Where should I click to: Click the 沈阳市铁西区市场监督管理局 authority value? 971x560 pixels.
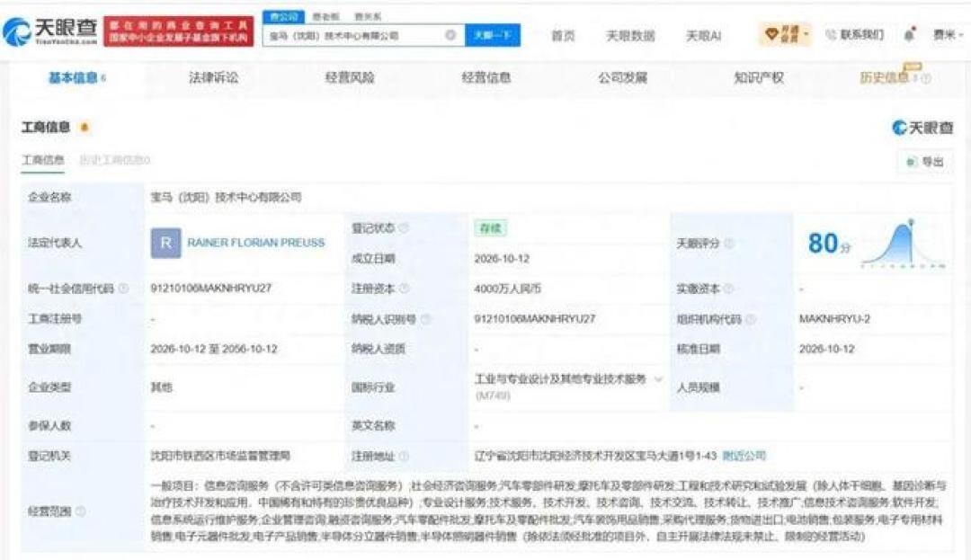(220, 456)
